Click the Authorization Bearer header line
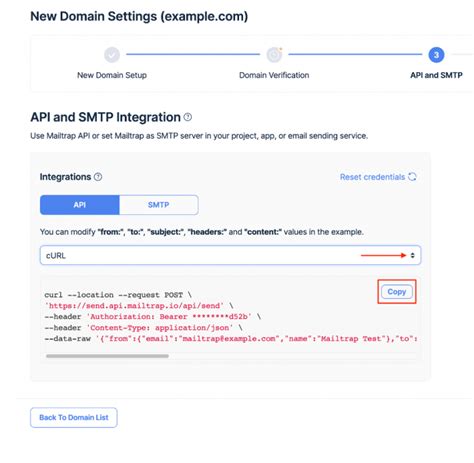This screenshot has height=463, width=474. (x=152, y=317)
